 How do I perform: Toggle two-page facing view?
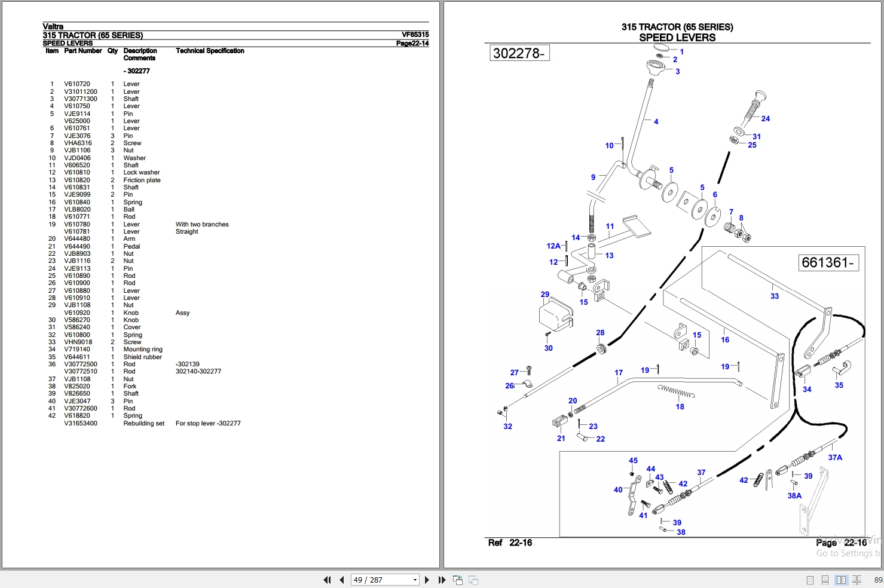pyautogui.click(x=841, y=580)
